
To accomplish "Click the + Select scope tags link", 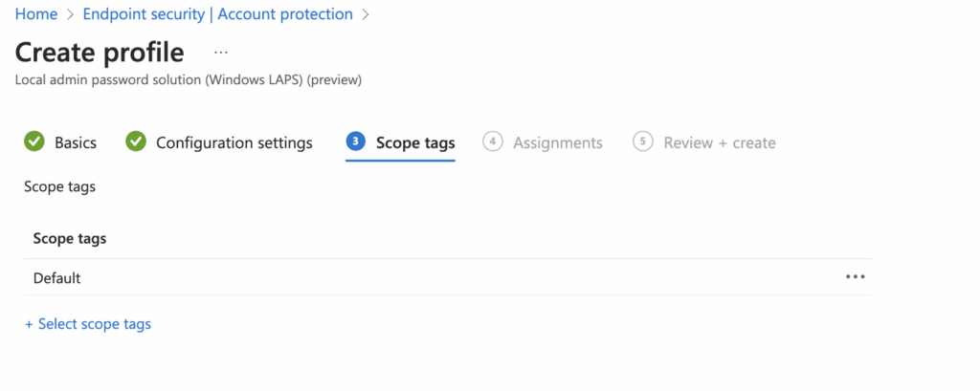I will point(88,324).
